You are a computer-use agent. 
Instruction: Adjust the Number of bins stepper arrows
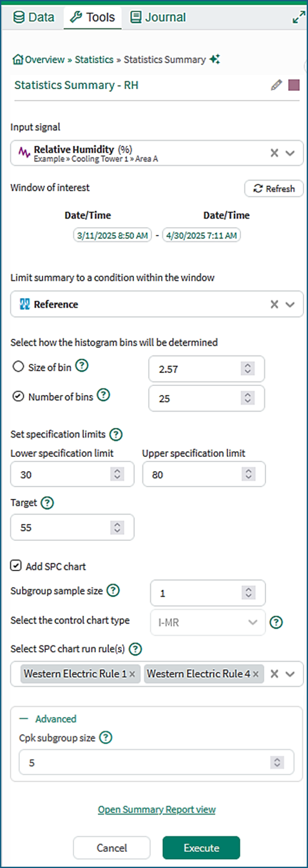click(x=247, y=399)
